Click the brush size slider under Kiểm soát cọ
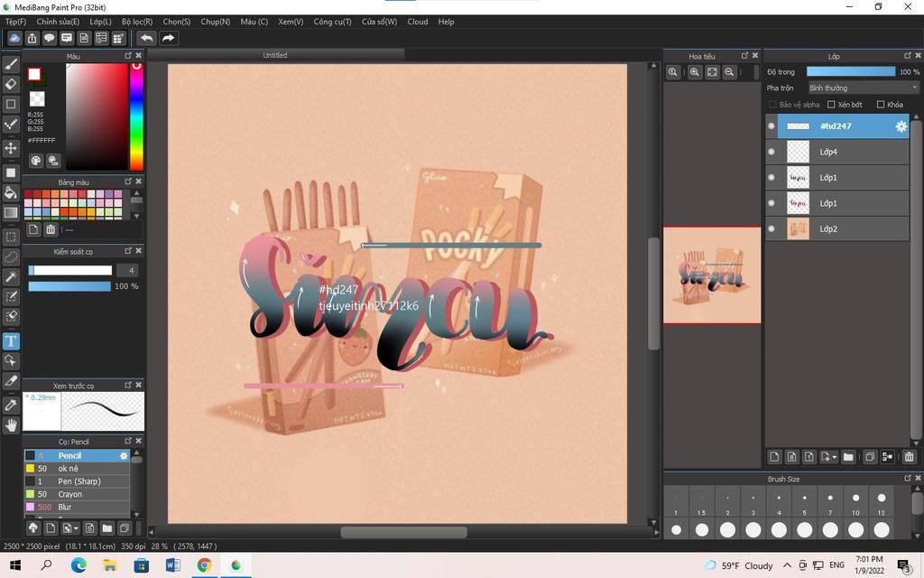 click(70, 271)
